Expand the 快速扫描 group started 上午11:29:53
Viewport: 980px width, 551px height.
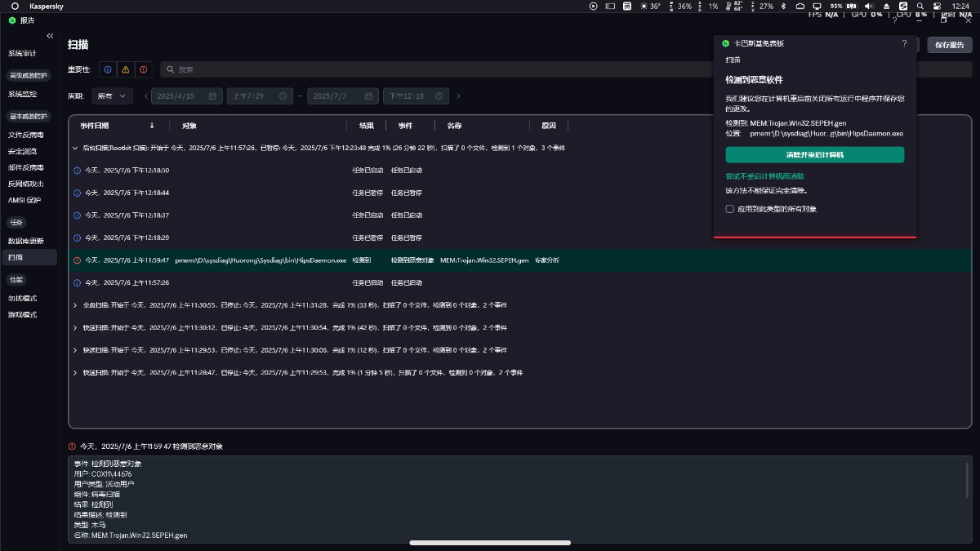pos(76,350)
